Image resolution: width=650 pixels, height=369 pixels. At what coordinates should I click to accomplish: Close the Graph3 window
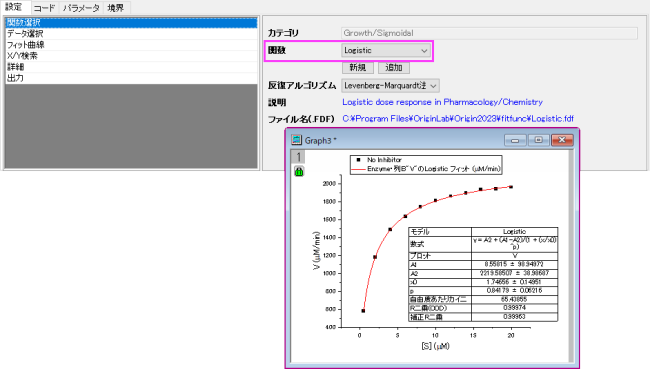click(x=562, y=141)
